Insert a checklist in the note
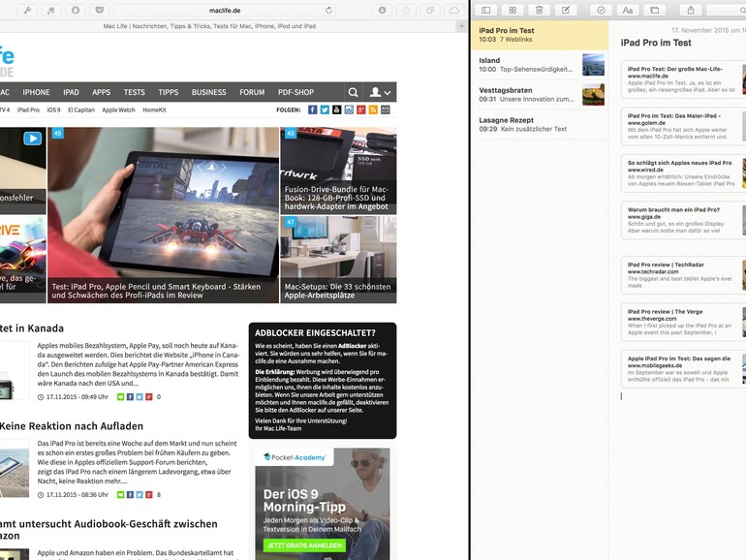The height and width of the screenshot is (560, 746). click(601, 10)
